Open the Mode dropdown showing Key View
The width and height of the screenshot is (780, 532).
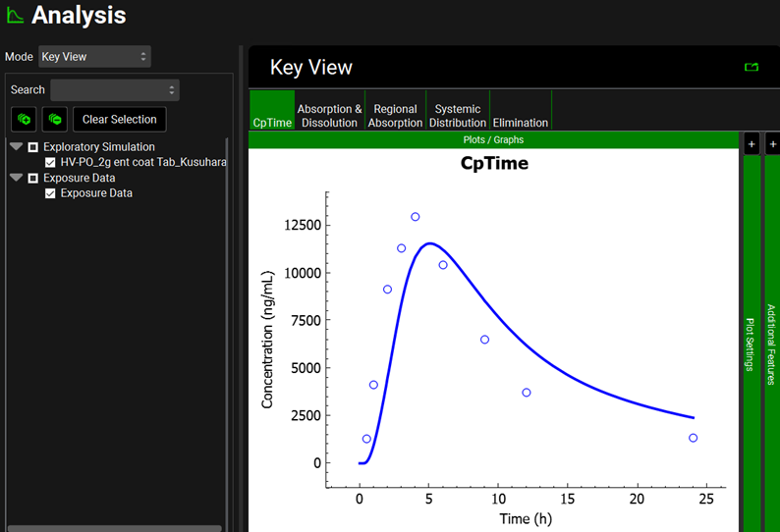94,57
